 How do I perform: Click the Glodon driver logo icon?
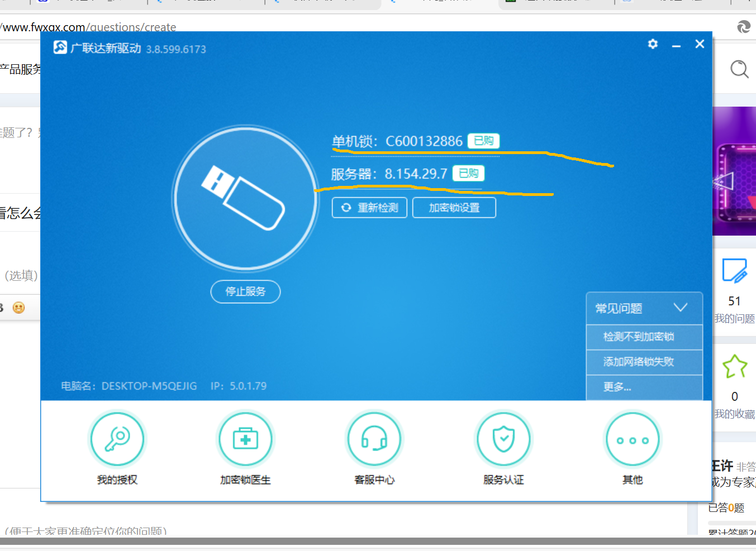pos(60,47)
